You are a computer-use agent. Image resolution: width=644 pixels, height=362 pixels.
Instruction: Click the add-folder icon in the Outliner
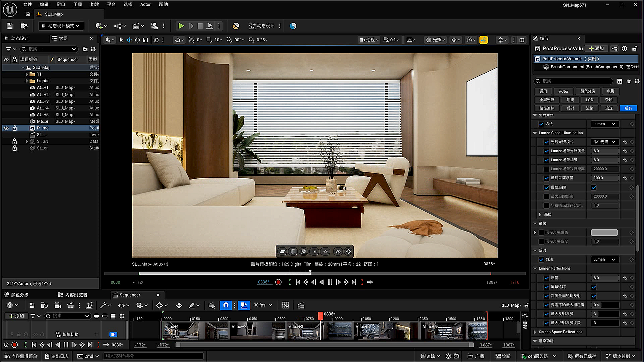(85, 49)
